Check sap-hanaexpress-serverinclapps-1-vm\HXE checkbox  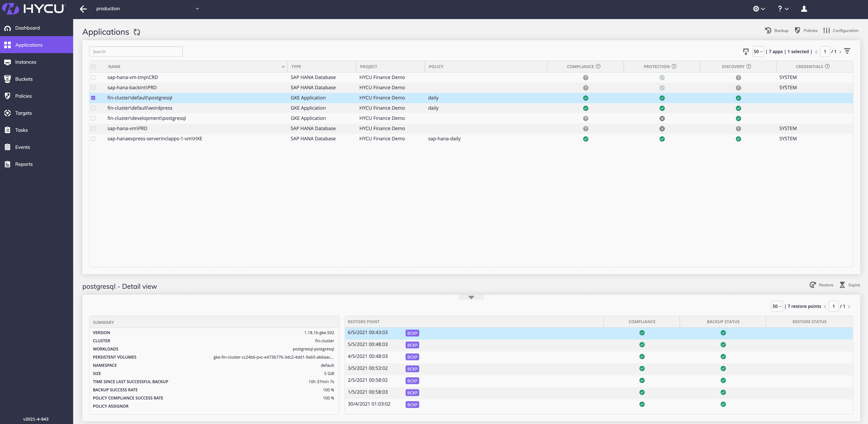pos(93,139)
